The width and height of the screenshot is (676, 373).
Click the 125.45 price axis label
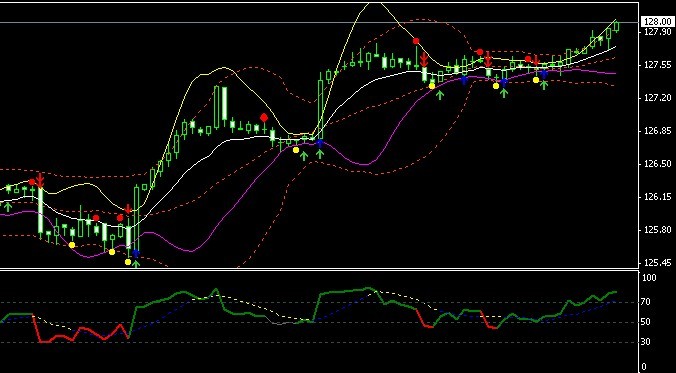click(x=657, y=263)
